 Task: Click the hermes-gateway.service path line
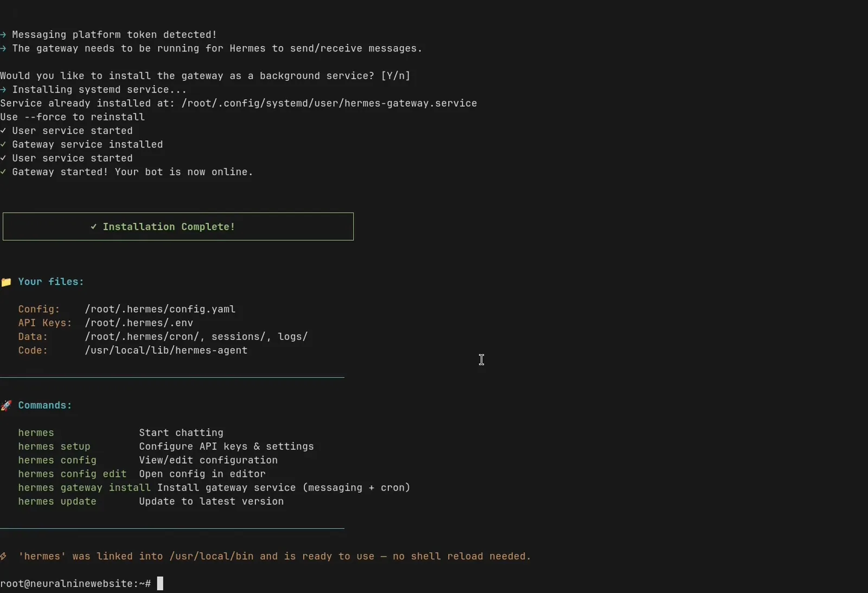coord(239,104)
